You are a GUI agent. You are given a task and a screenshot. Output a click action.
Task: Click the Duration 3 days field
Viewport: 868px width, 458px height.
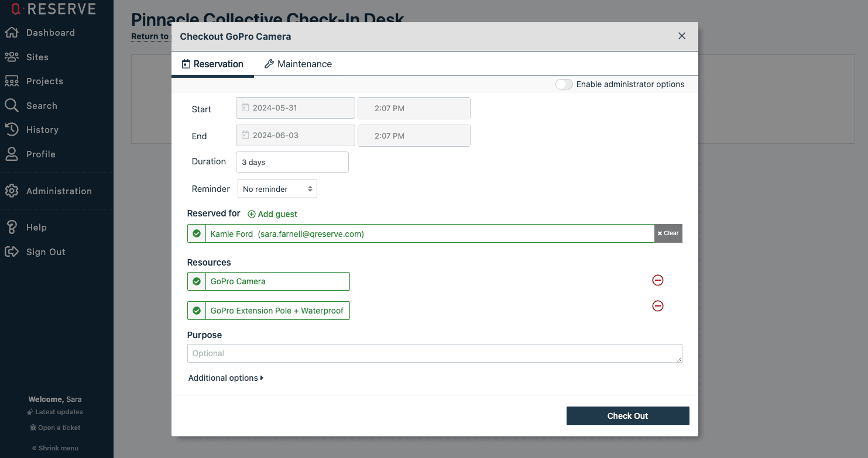click(x=292, y=162)
